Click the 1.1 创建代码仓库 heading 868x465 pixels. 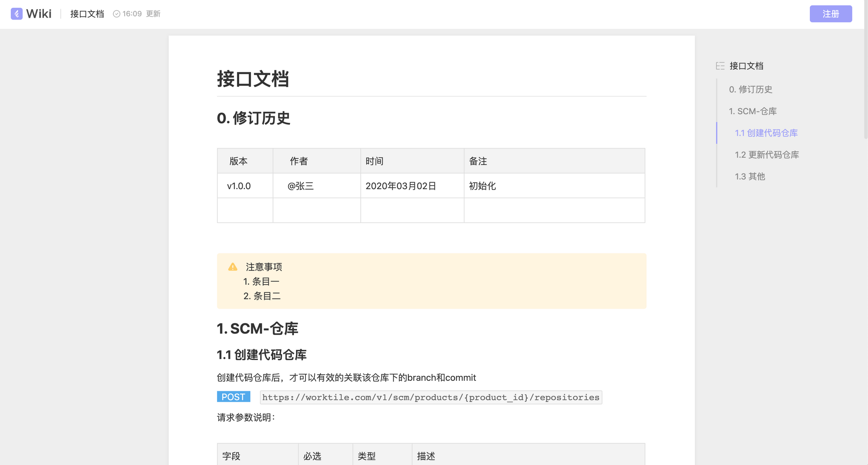262,355
